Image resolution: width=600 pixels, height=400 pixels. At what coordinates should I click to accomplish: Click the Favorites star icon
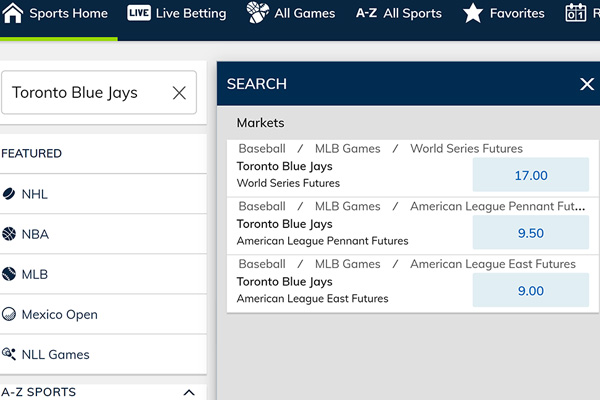tap(473, 13)
